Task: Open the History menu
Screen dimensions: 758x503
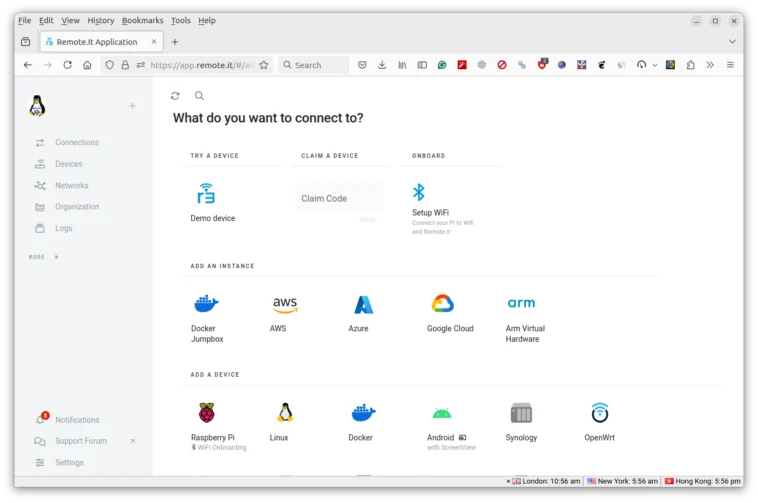Action: pyautogui.click(x=100, y=20)
